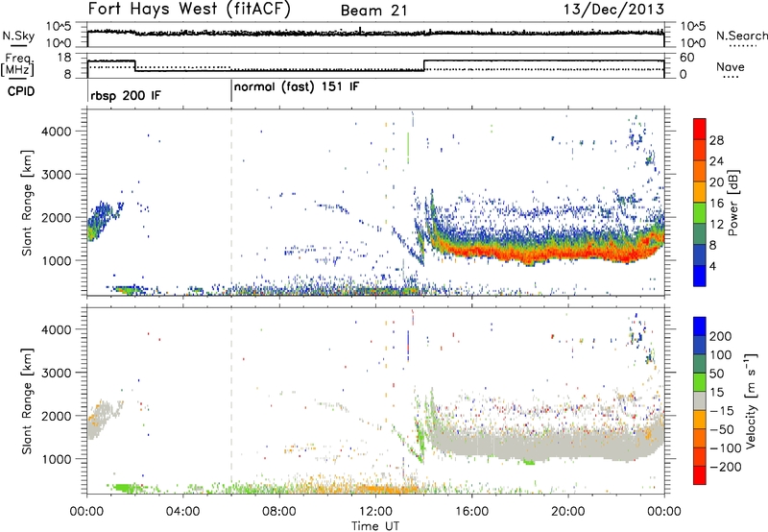Image resolution: width=768 pixels, height=532 pixels.
Task: Click the 'Freq. [MHz]' label
Action: tap(17, 65)
